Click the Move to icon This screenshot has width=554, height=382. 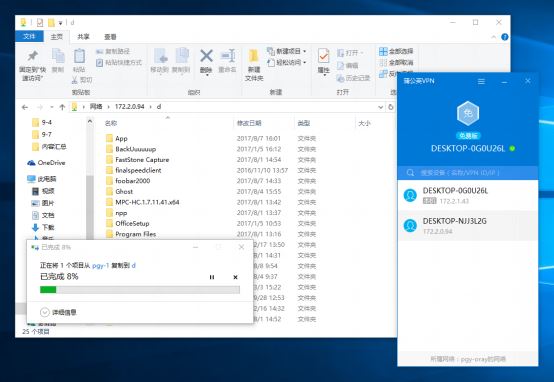click(x=160, y=56)
